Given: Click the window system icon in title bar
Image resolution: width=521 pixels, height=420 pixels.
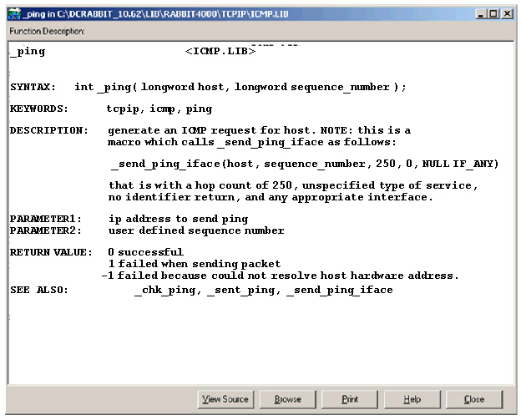Looking at the screenshot, I should [x=13, y=14].
